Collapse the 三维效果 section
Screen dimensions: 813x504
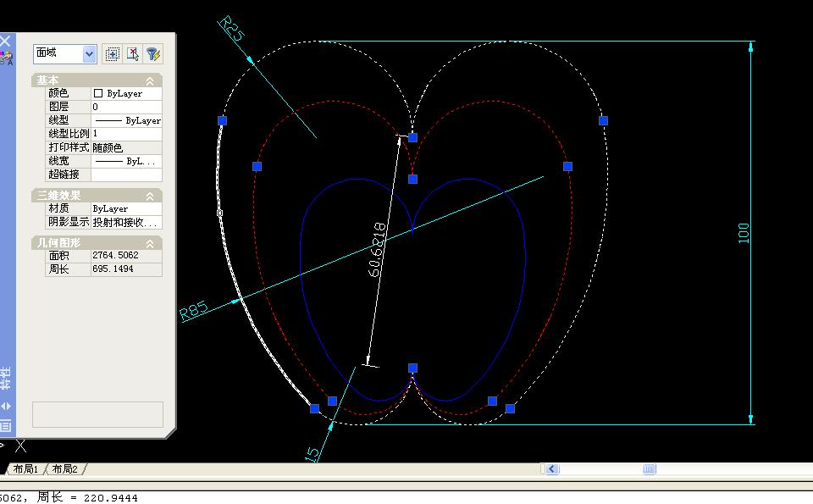tap(150, 196)
